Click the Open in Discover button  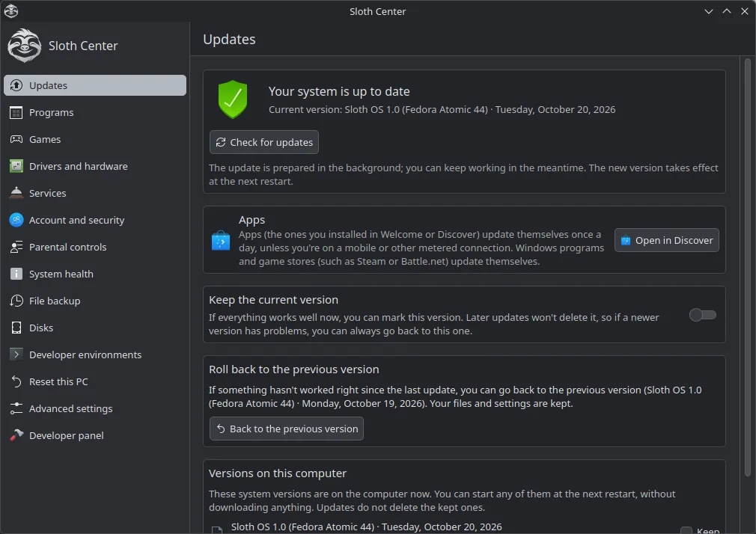[x=667, y=240]
